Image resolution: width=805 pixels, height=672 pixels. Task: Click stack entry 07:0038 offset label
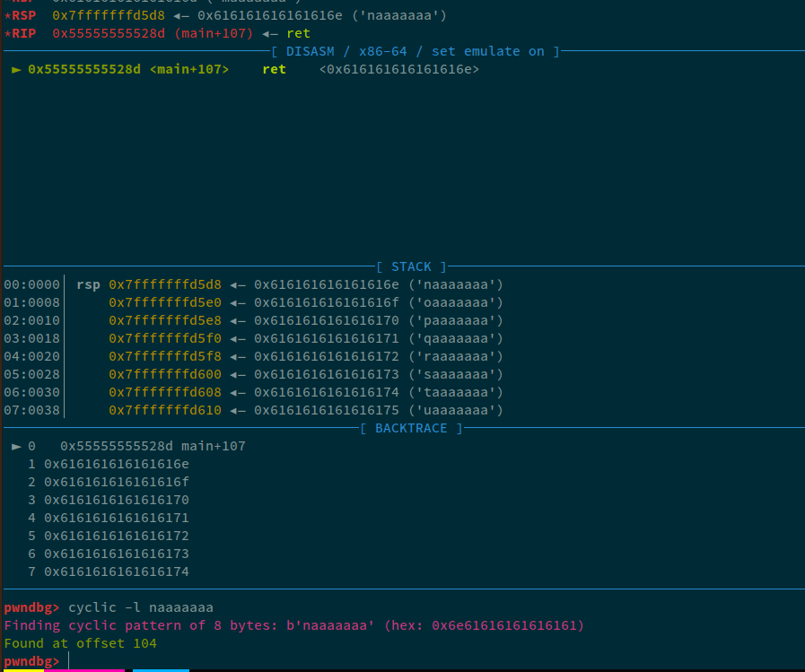[31, 410]
